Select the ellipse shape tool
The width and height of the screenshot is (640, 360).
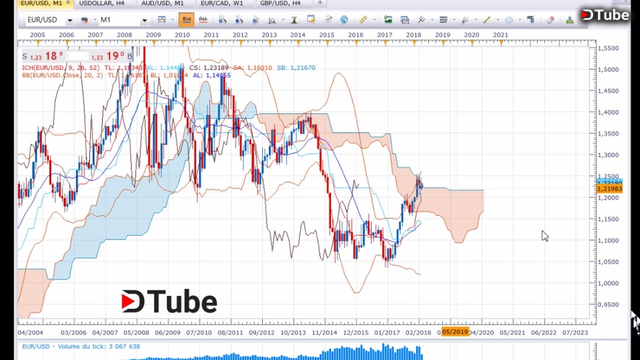(509, 20)
